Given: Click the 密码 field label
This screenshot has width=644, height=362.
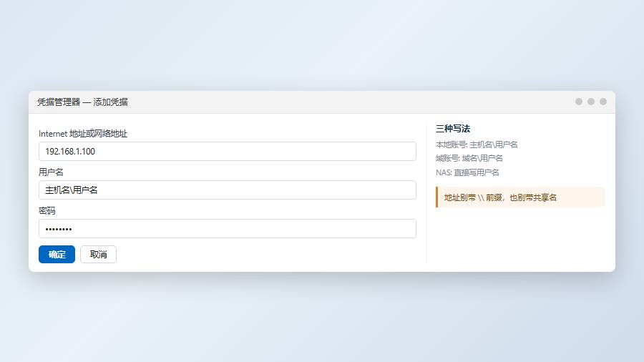Looking at the screenshot, I should (x=47, y=211).
